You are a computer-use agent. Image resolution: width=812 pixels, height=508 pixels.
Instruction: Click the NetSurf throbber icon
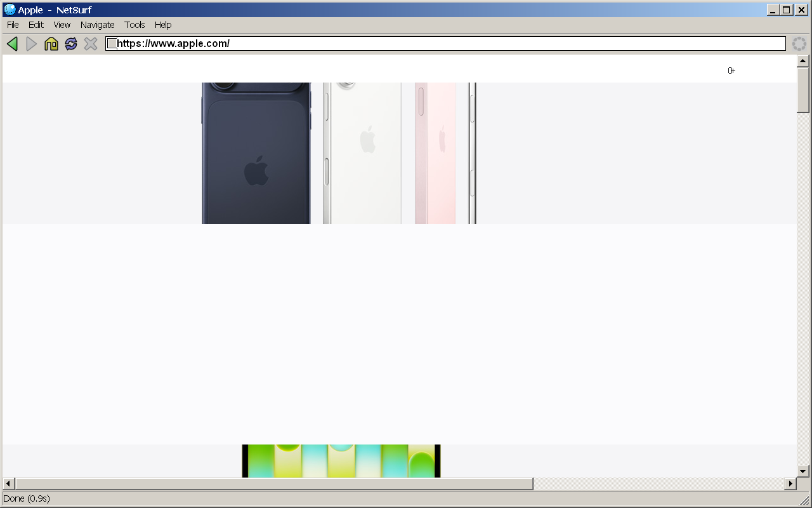[x=799, y=44]
